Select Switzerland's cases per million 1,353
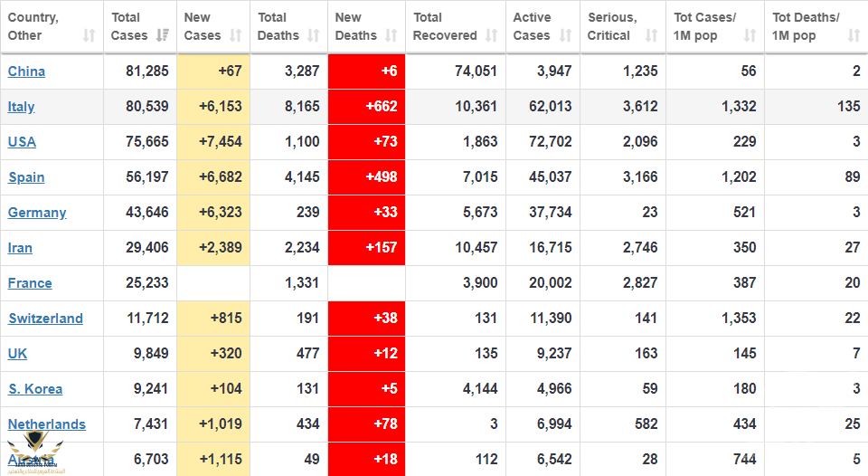The width and height of the screenshot is (868, 476). 739,318
